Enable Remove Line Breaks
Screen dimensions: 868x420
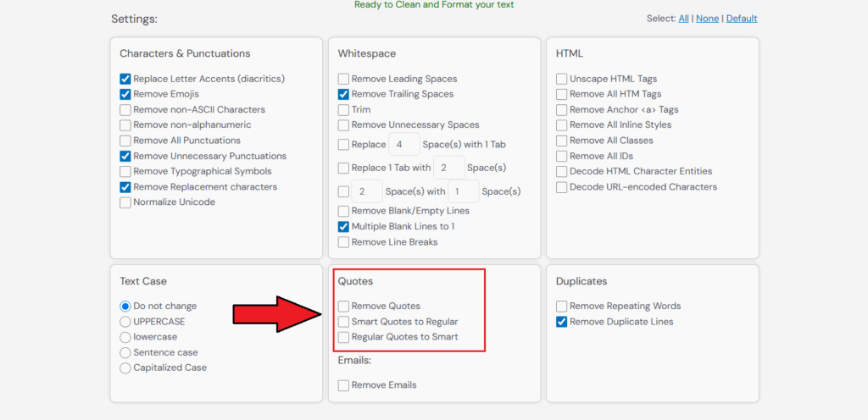tap(343, 242)
